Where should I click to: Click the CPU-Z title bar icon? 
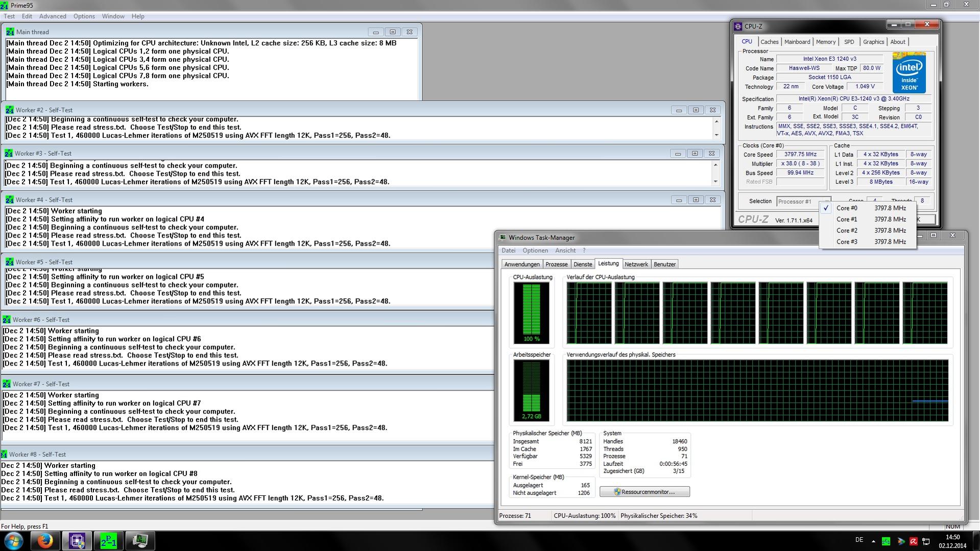point(738,27)
